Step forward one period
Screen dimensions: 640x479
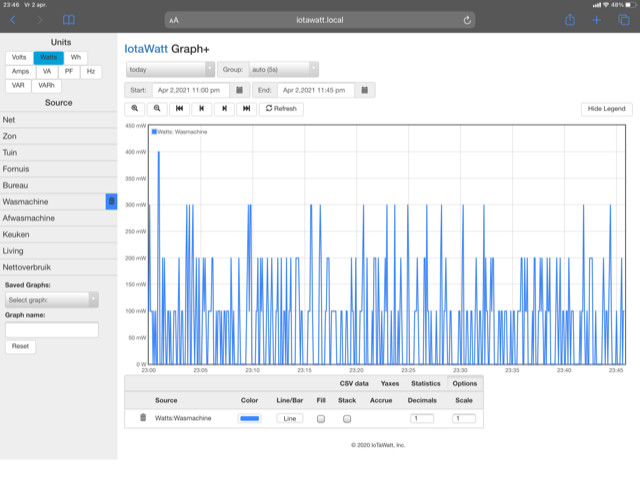pyautogui.click(x=224, y=109)
